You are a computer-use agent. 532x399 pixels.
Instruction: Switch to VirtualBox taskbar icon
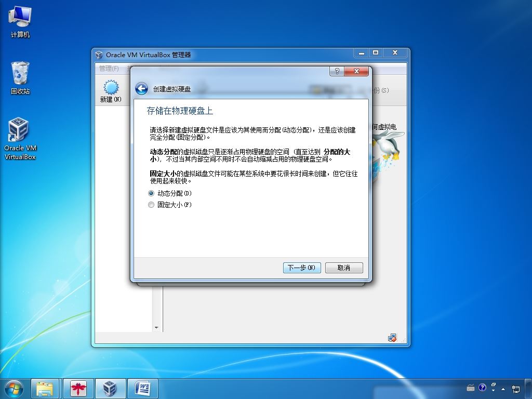click(x=110, y=389)
